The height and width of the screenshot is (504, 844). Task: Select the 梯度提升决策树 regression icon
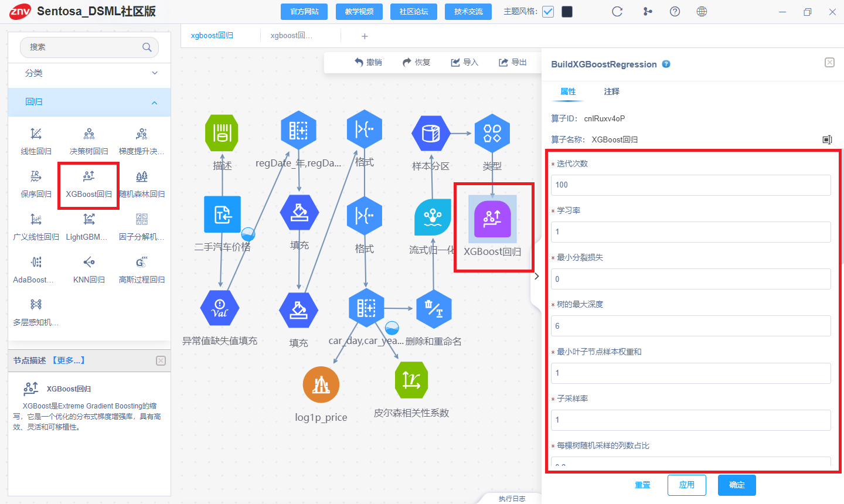pyautogui.click(x=142, y=134)
